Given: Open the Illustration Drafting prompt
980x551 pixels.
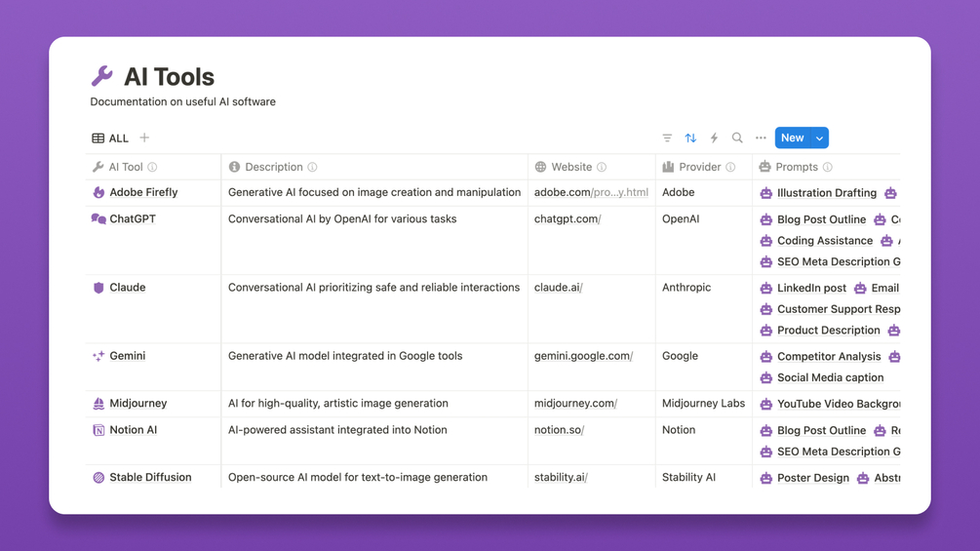Looking at the screenshot, I should [826, 193].
